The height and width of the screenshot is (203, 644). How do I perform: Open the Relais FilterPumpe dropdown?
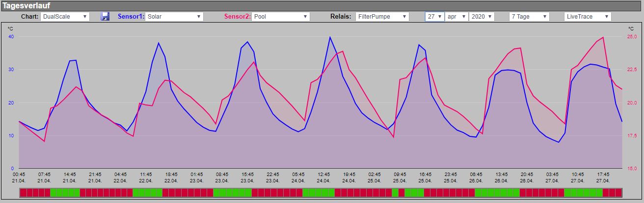383,16
